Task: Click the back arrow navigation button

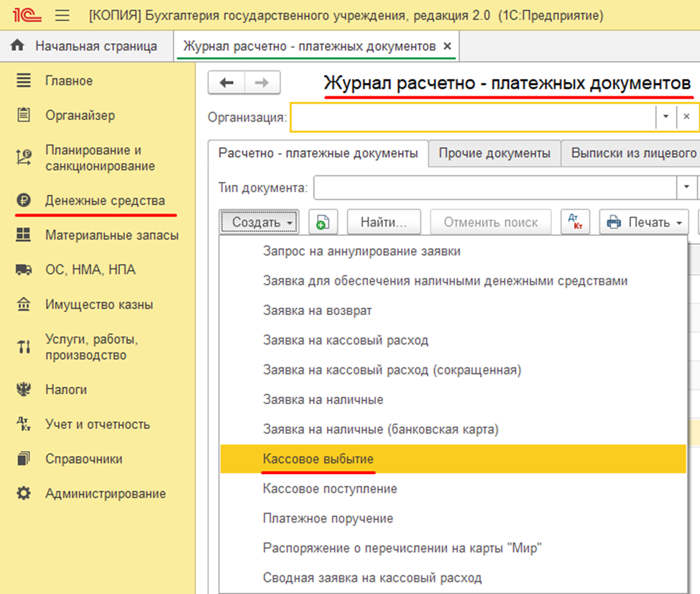Action: click(x=227, y=83)
